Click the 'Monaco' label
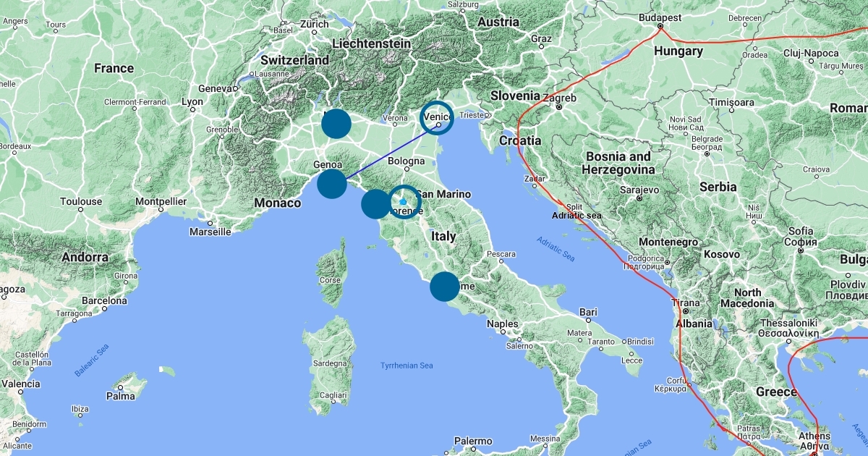 [277, 203]
